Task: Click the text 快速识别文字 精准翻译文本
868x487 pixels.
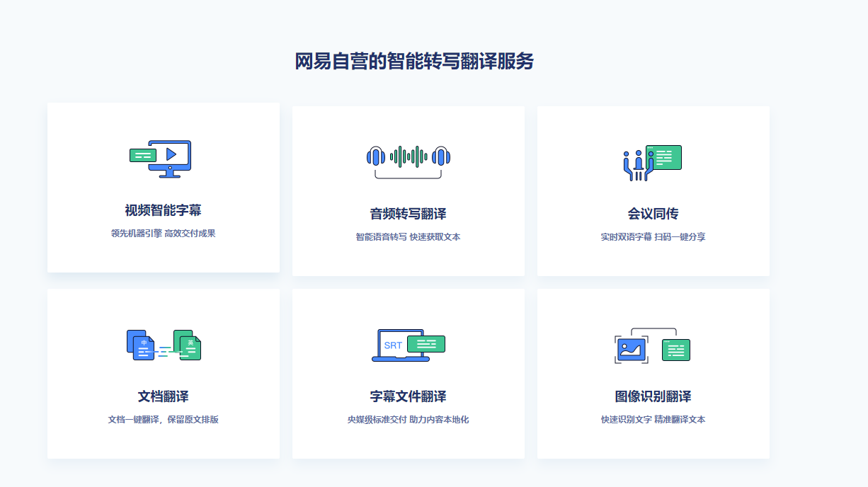Action: coord(653,420)
